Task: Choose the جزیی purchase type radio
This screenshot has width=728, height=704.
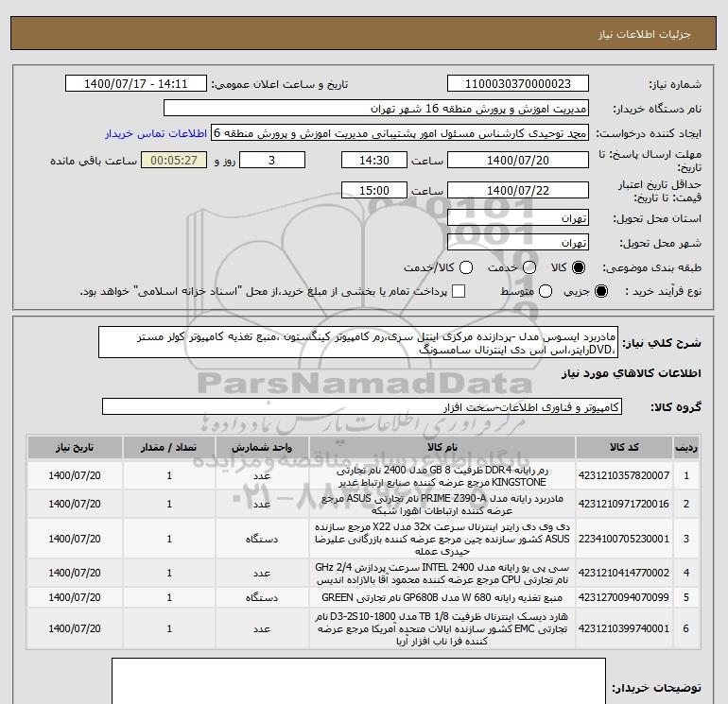Action: pos(600,291)
